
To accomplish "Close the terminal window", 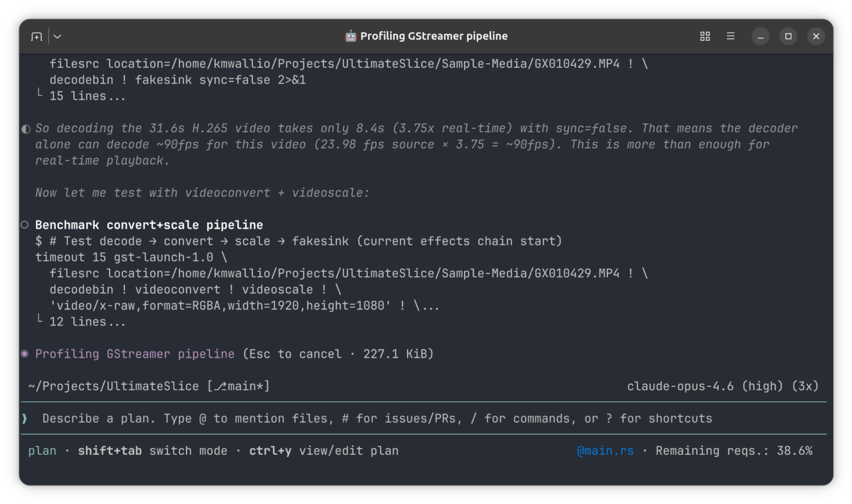I will click(x=816, y=36).
